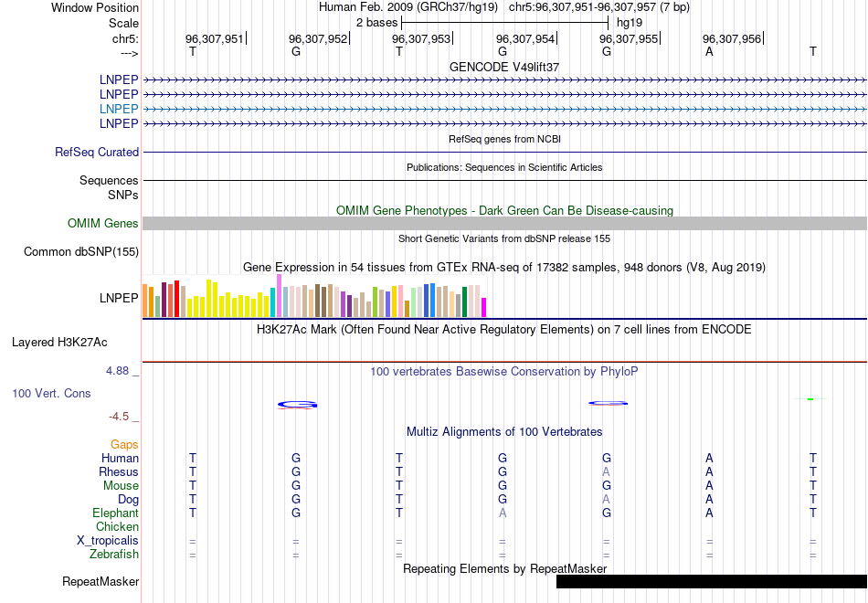Click the Common dbSNP(155) track label
Image resolution: width=868 pixels, height=603 pixels.
point(80,252)
